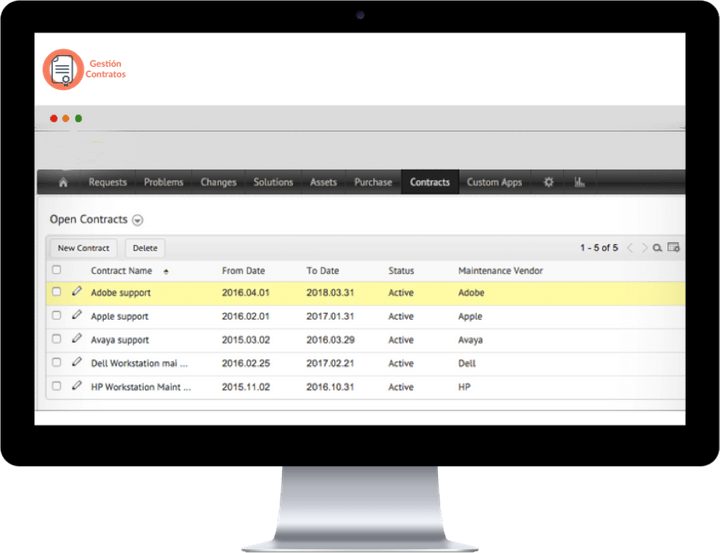Open the Adobe support contract
The width and height of the screenshot is (720, 553).
pos(121,293)
